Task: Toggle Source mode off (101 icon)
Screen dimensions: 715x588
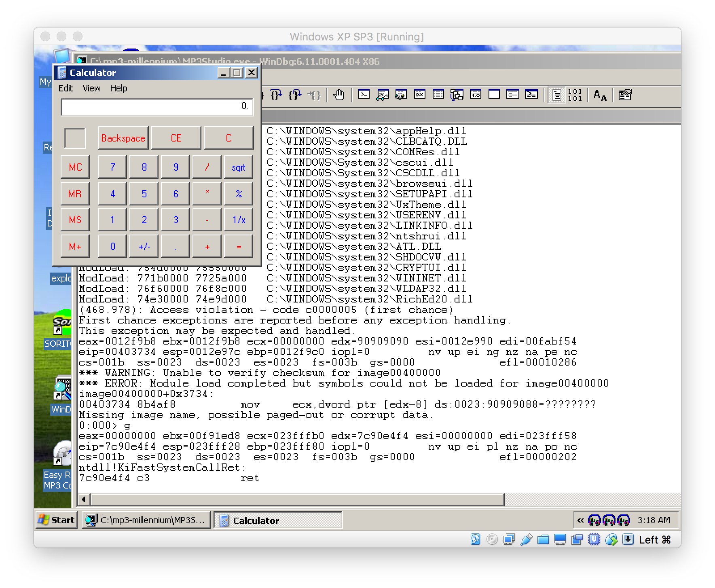Action: 575,95
